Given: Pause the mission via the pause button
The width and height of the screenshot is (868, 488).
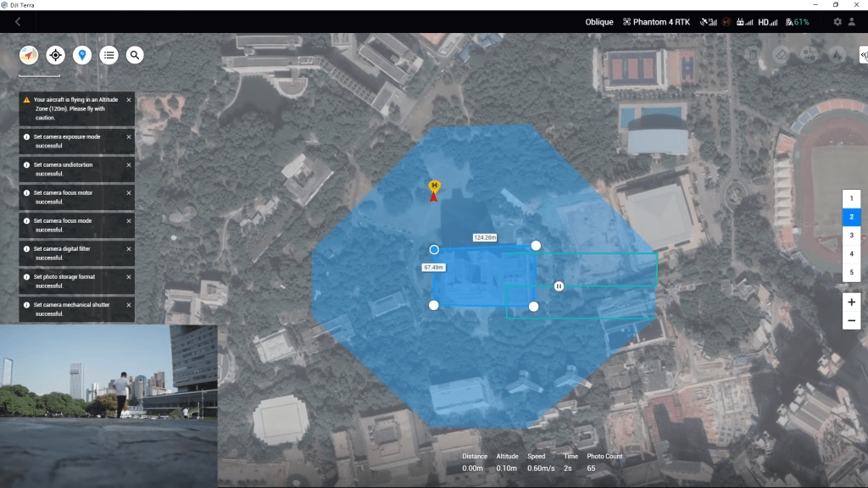Looking at the screenshot, I should pyautogui.click(x=559, y=286).
